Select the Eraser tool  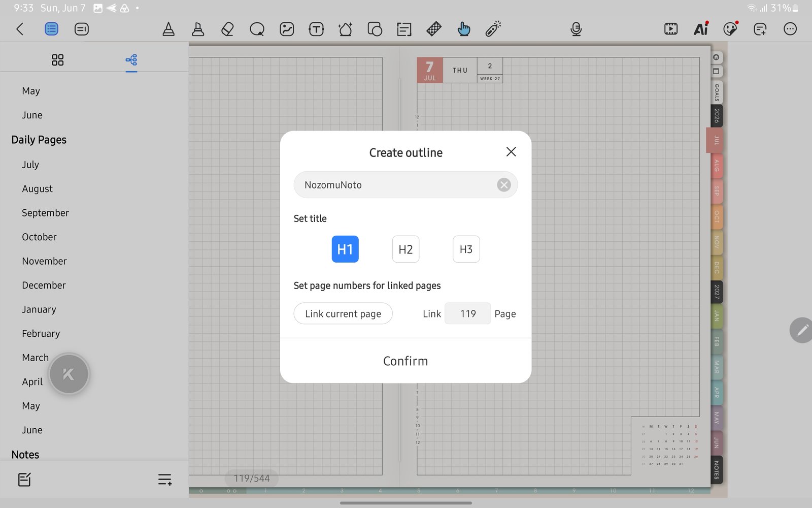click(227, 29)
